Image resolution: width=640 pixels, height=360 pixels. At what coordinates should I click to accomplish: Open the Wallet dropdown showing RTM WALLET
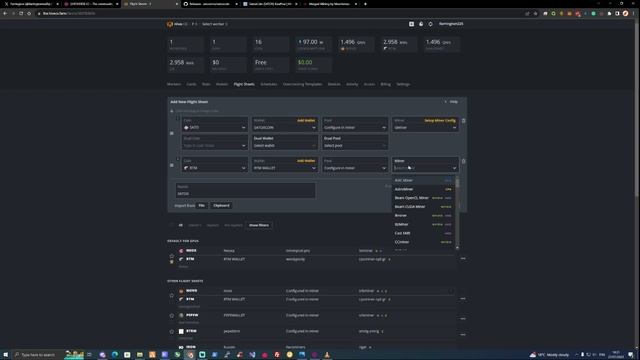point(284,164)
